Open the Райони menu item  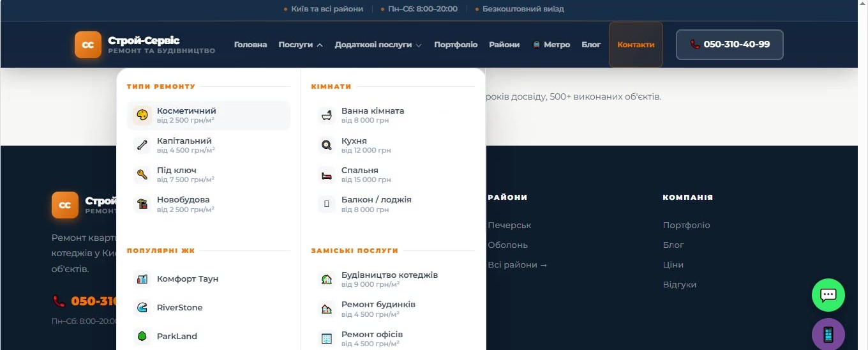[x=504, y=45]
